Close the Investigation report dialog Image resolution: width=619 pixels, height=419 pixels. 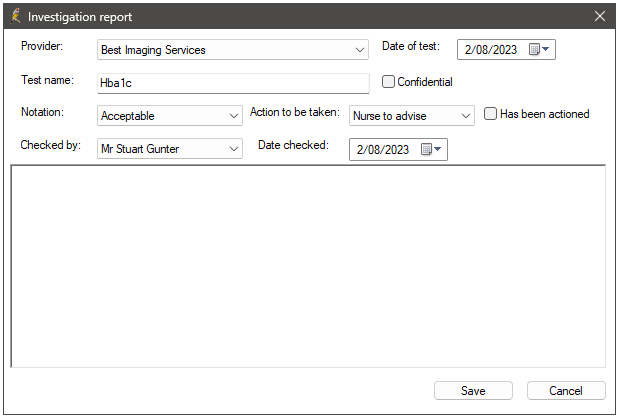600,16
